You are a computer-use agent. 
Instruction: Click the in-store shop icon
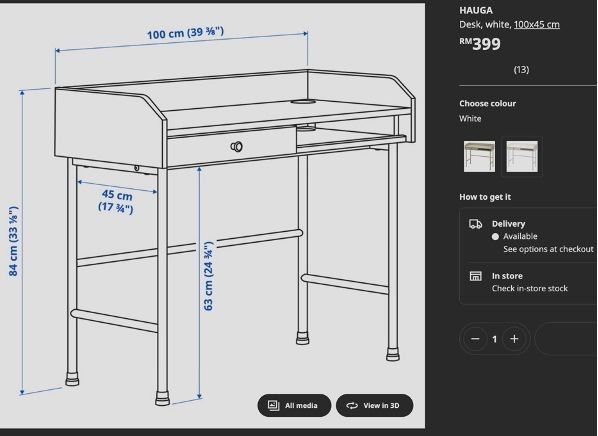coord(476,276)
